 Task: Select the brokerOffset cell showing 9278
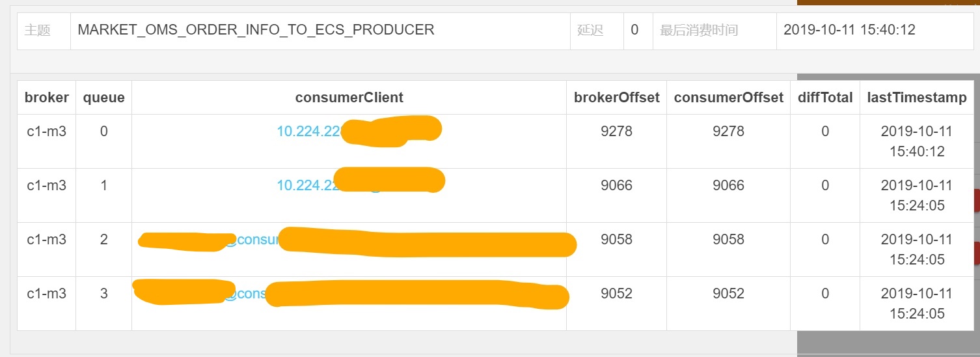[x=616, y=132]
